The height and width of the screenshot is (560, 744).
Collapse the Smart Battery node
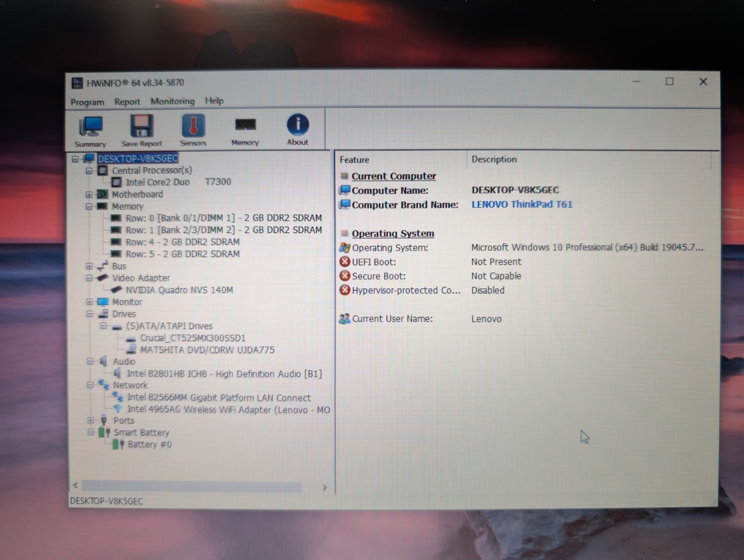coord(91,433)
